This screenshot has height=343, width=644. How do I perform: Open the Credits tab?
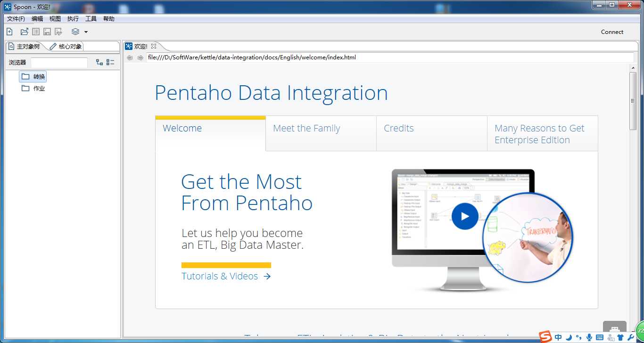432,133
